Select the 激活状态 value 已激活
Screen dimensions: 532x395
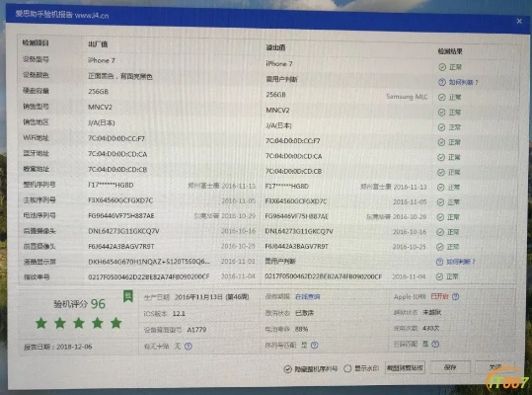[304, 313]
